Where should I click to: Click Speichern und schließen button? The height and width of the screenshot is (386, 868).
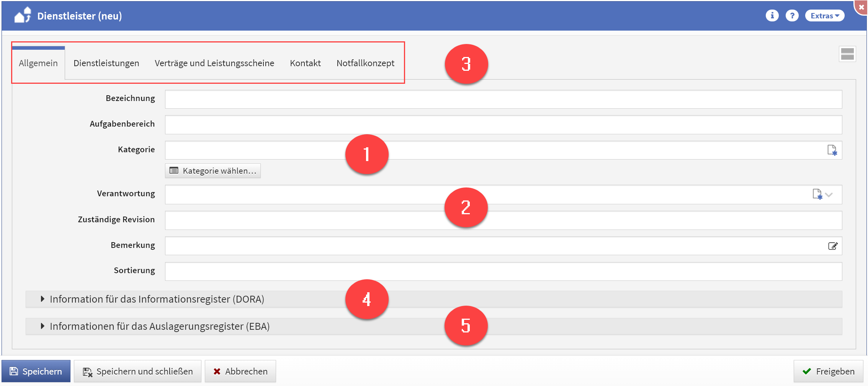(x=138, y=371)
